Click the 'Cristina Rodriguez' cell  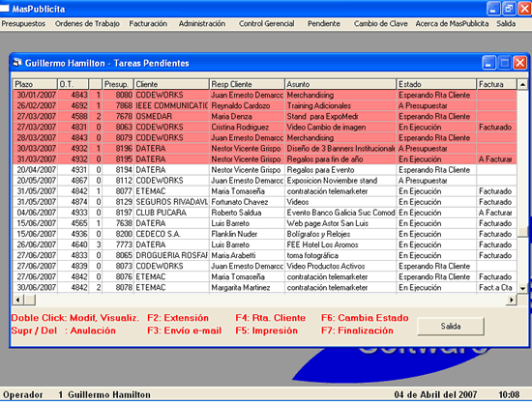247,128
